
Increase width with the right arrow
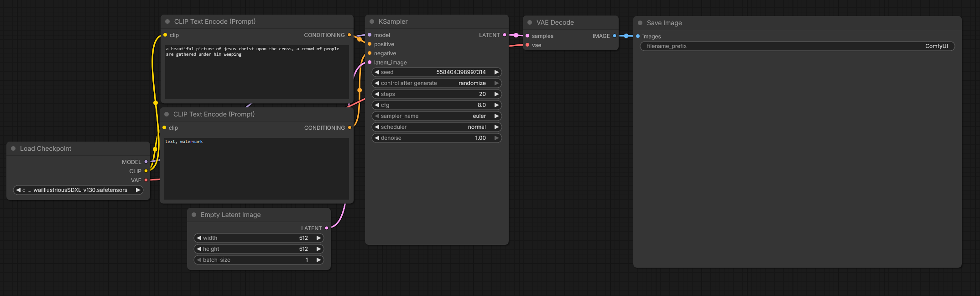[318, 238]
